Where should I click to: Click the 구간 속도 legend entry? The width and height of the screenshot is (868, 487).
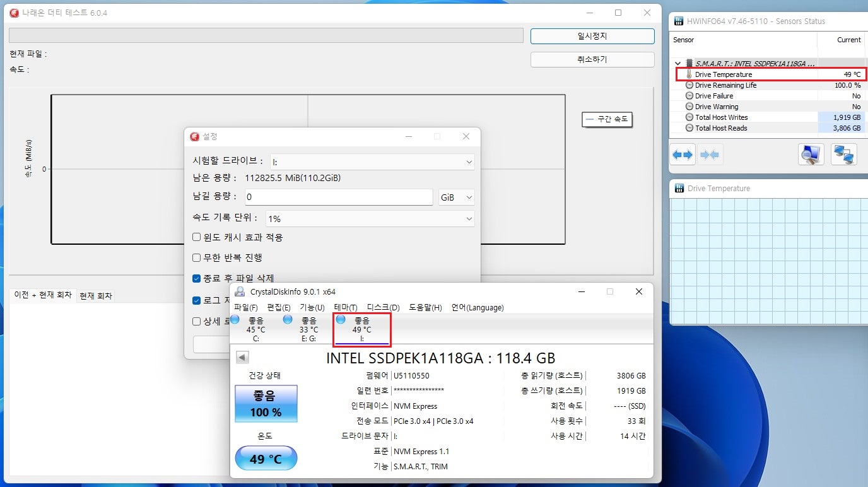click(x=607, y=119)
